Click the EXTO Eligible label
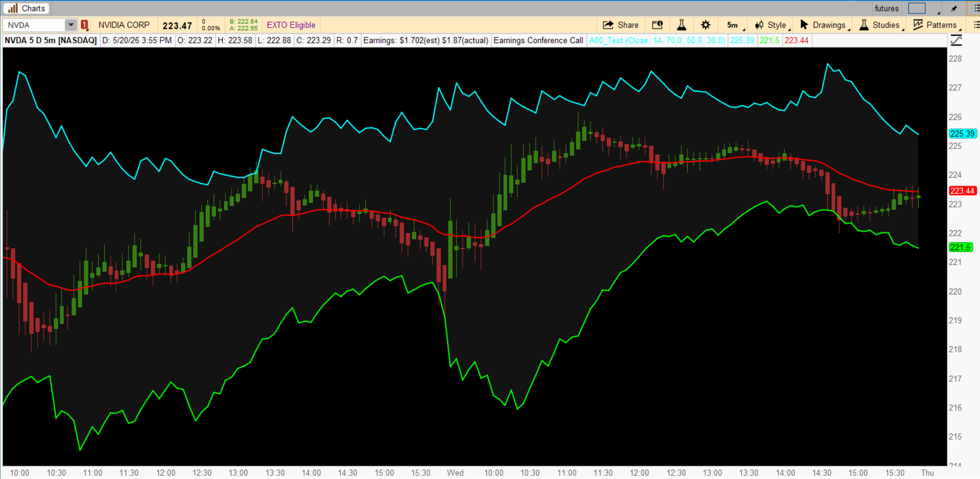The width and height of the screenshot is (980, 479). 291,25
